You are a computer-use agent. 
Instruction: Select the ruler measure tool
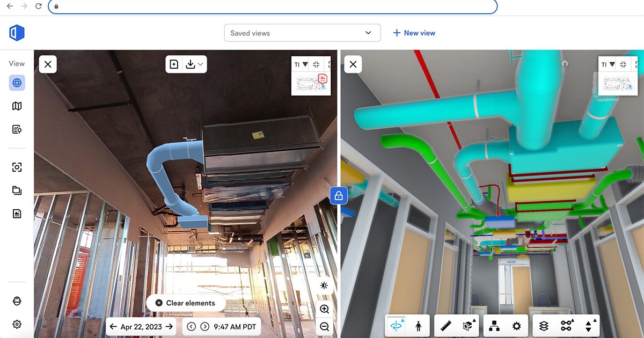445,326
